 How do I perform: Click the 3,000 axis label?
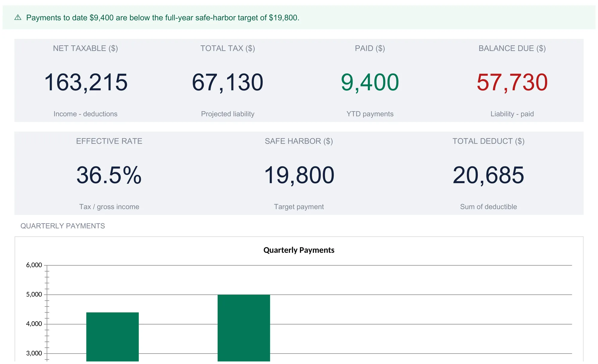[34, 353]
